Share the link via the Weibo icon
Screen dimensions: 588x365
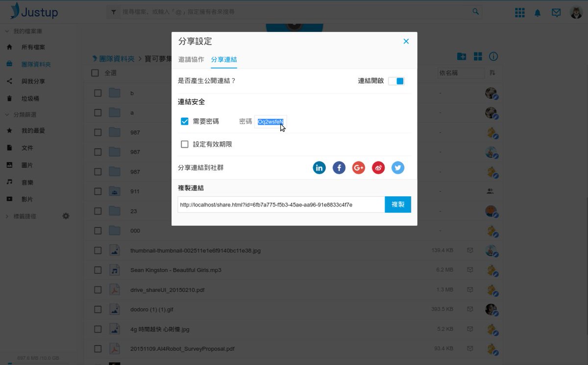pyautogui.click(x=378, y=167)
